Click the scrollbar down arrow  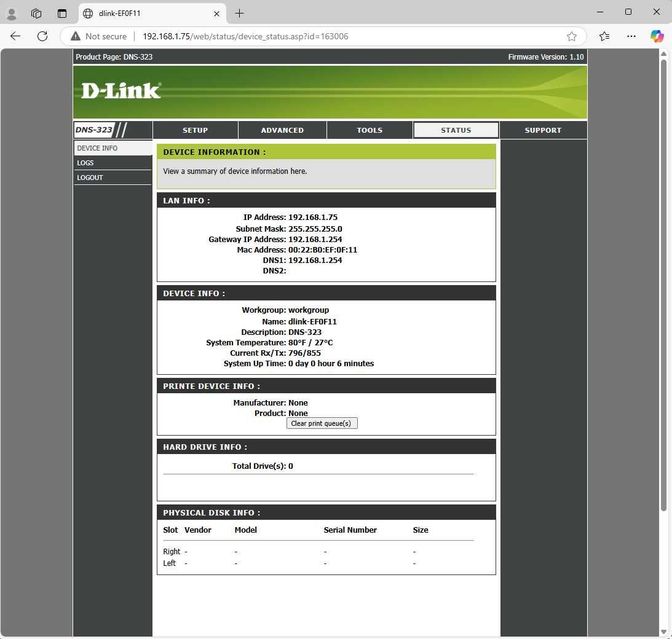coord(663,632)
